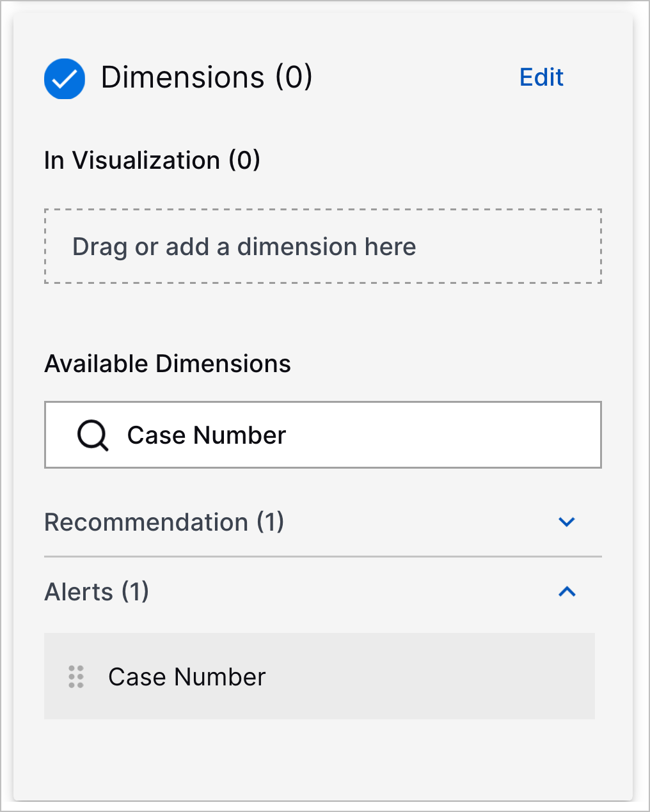Image resolution: width=650 pixels, height=812 pixels.
Task: Select the search icon inside the dimensions search bar
Action: pyautogui.click(x=92, y=435)
